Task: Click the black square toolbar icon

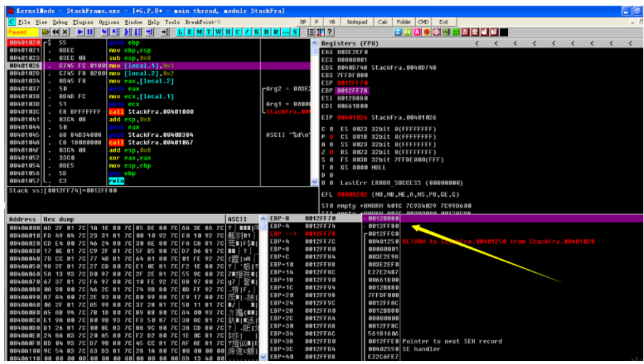Action: click(504, 32)
